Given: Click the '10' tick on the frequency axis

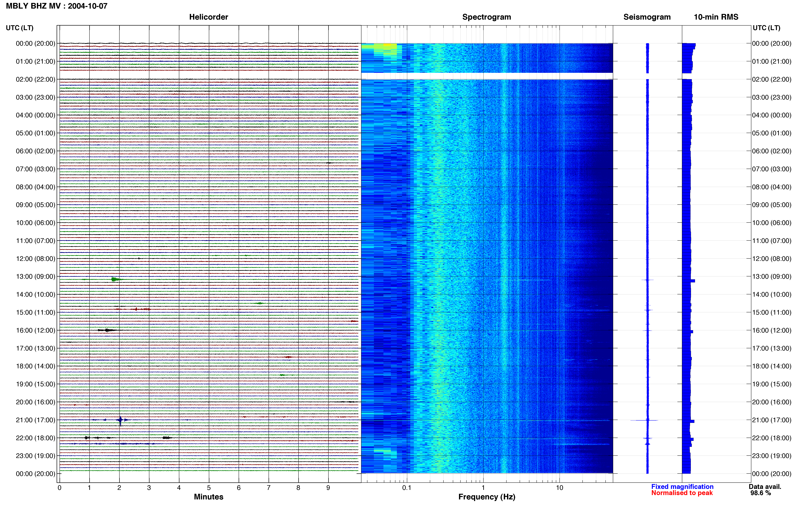Looking at the screenshot, I should (559, 487).
